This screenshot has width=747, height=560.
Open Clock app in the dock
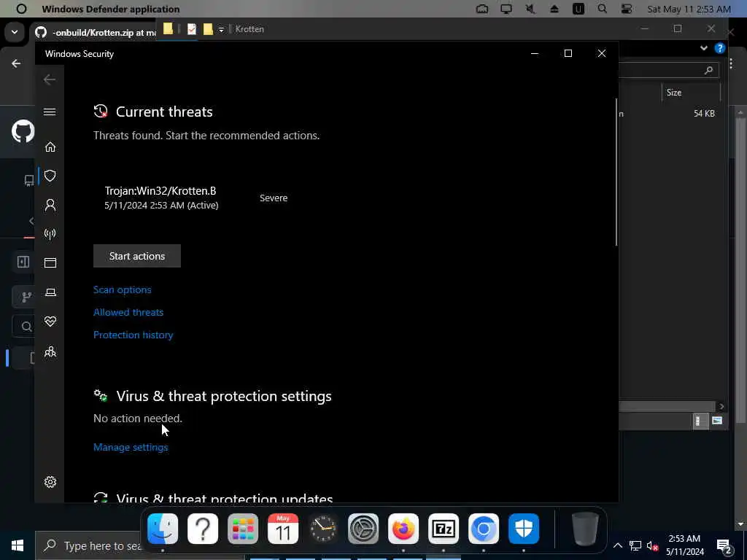(323, 529)
